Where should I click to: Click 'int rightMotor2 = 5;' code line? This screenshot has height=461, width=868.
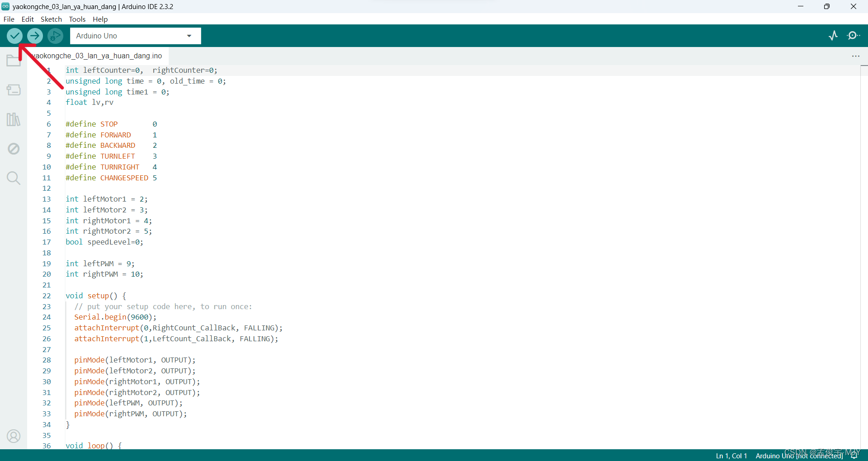coord(109,231)
